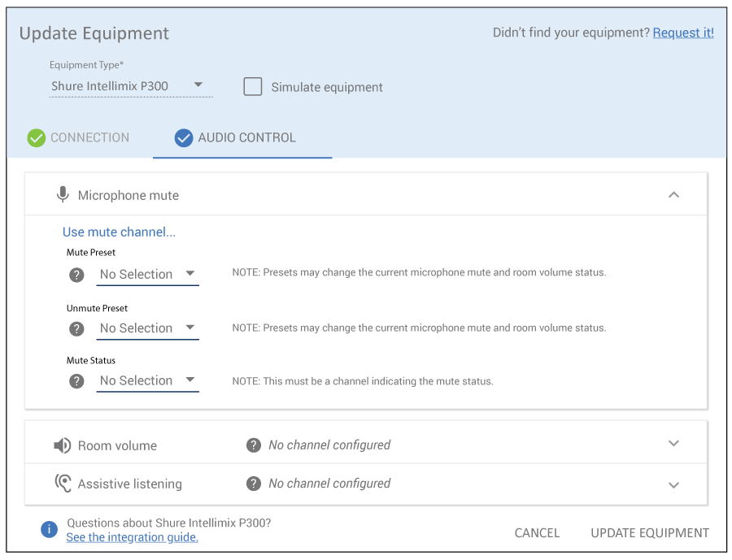
Task: Switch to the Connection tab
Action: pyautogui.click(x=79, y=137)
